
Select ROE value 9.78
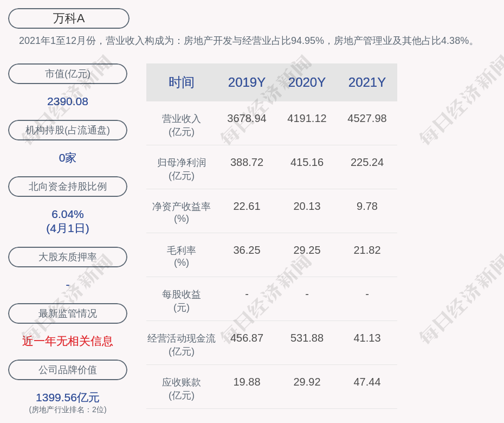(x=367, y=206)
